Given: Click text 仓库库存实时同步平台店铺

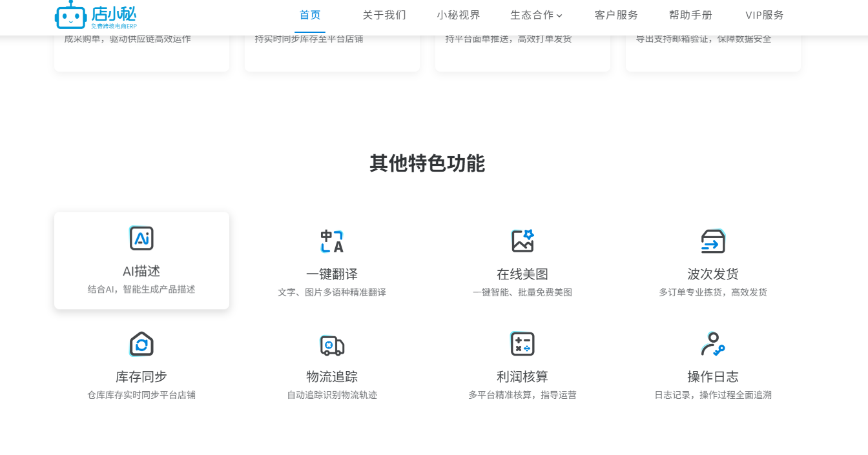Looking at the screenshot, I should [x=141, y=394].
